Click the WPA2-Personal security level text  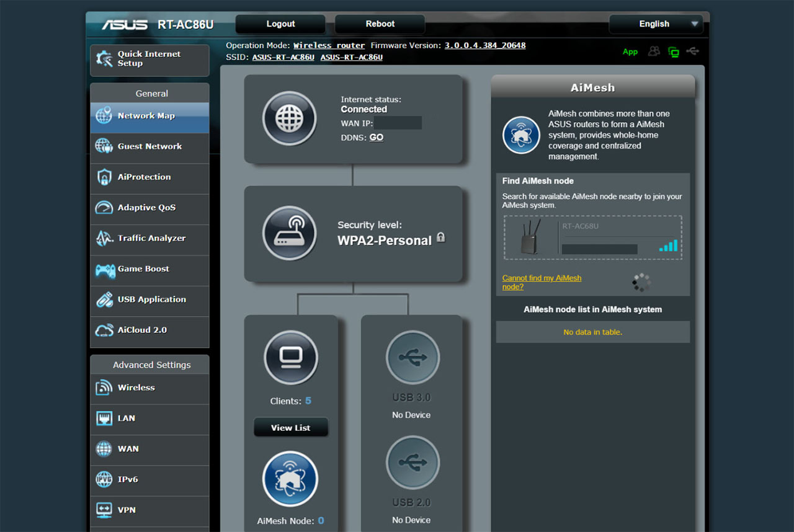coord(385,241)
